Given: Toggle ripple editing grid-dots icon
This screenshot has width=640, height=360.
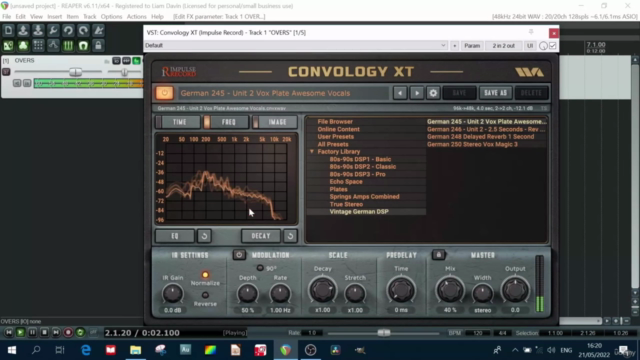Looking at the screenshot, I should pyautogui.click(x=38, y=45).
